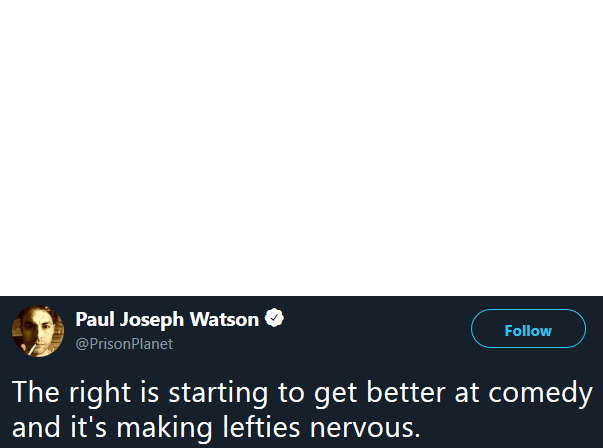The width and height of the screenshot is (603, 448).
Task: Click the surname 'Watson' in the header
Action: click(224, 319)
